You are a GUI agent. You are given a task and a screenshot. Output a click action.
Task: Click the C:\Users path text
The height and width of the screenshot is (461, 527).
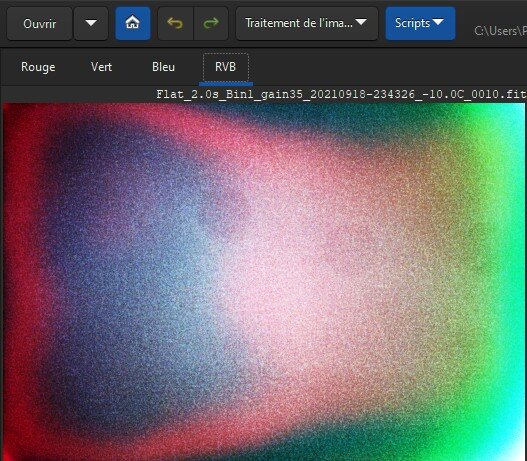click(500, 31)
